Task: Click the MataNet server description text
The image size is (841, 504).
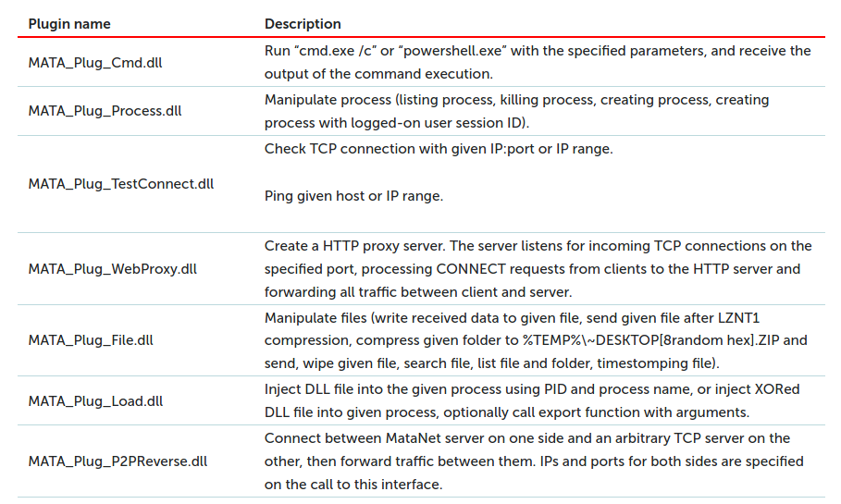Action: pos(534,461)
